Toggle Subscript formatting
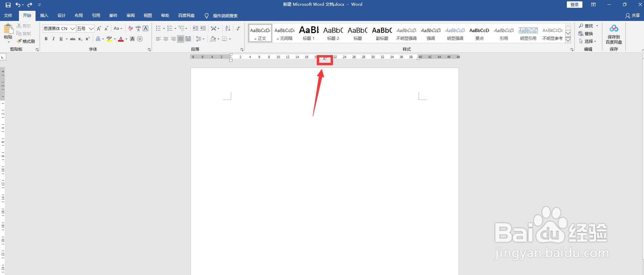 [x=80, y=39]
